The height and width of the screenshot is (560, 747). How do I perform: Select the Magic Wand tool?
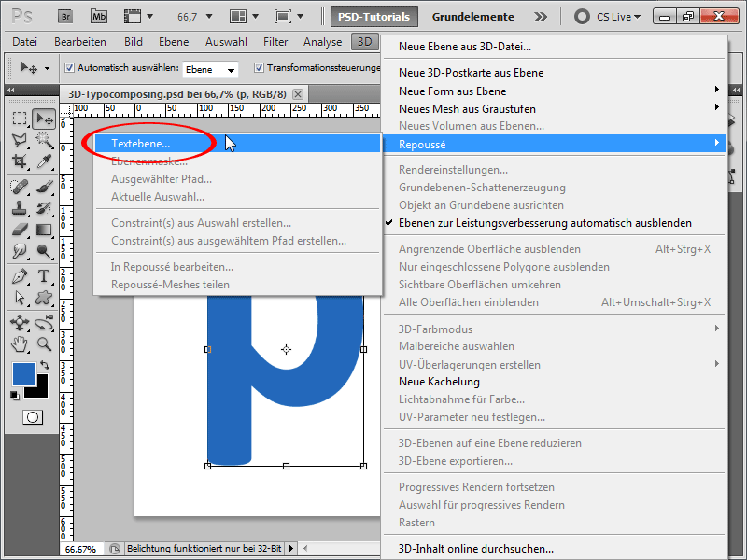point(44,140)
